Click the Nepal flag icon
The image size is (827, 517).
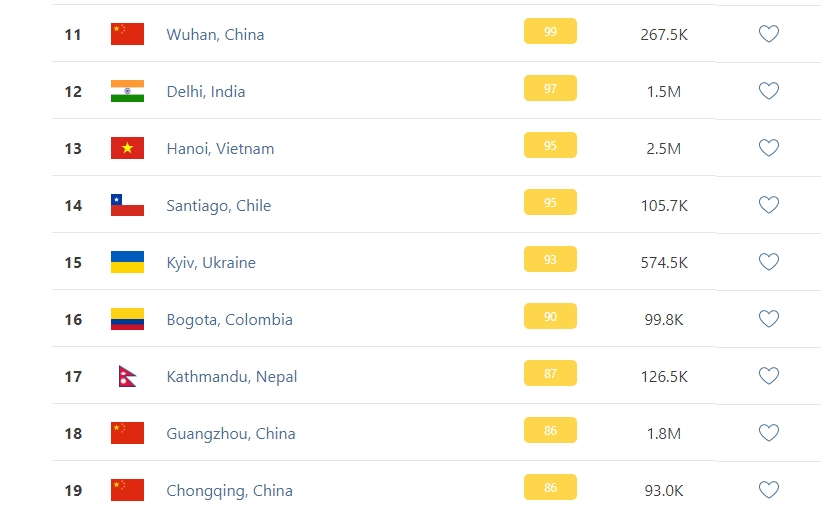click(x=127, y=376)
